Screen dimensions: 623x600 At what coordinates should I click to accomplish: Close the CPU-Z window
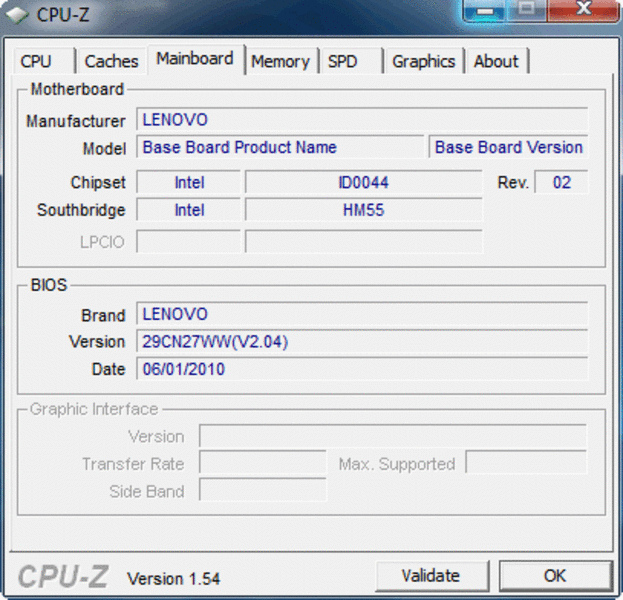tap(584, 10)
